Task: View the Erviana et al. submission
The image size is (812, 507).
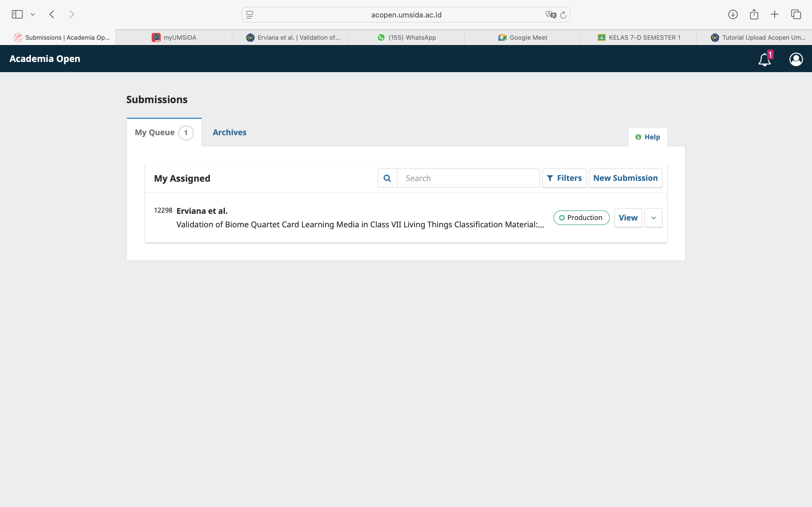Action: pyautogui.click(x=628, y=218)
